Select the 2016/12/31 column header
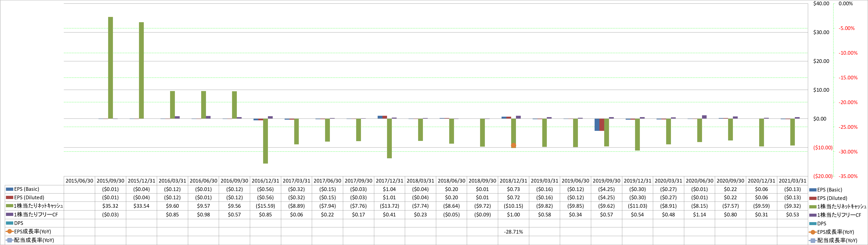Viewport: 868px width, 245px height. tap(266, 181)
